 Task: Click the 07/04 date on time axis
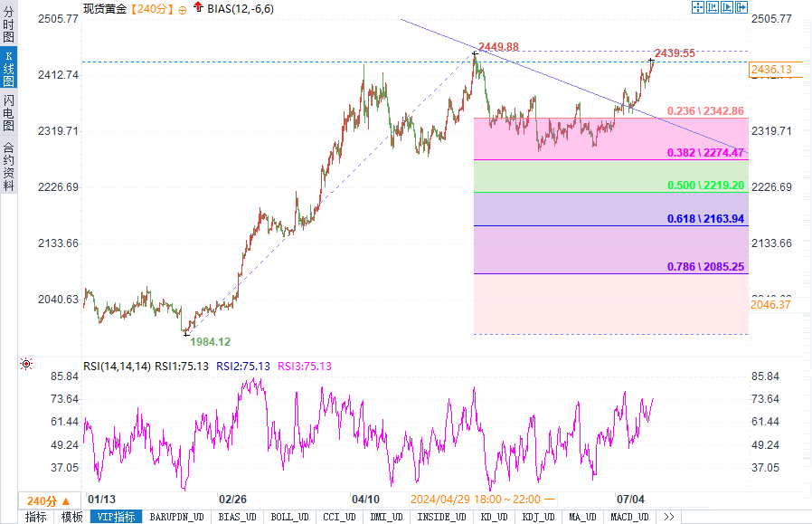pyautogui.click(x=630, y=500)
